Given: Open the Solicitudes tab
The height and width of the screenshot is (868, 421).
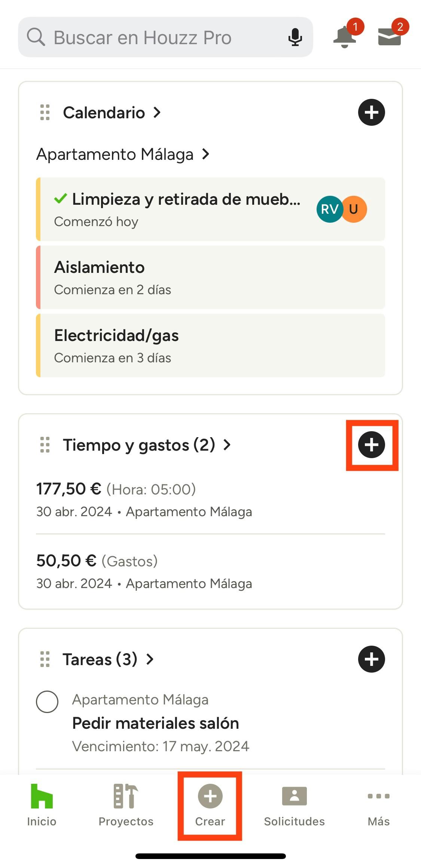Looking at the screenshot, I should (x=294, y=805).
